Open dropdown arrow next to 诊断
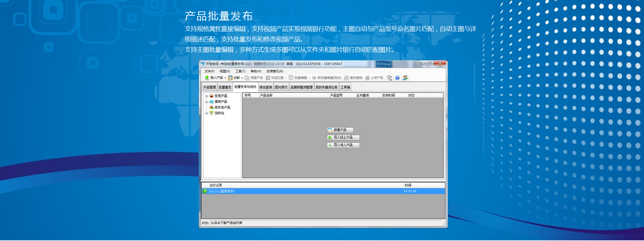 [242, 78]
